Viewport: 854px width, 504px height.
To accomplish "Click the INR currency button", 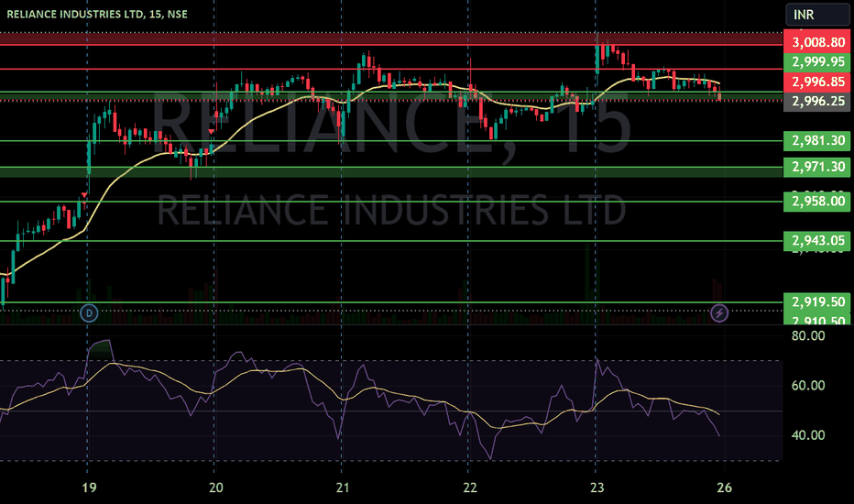I will (817, 15).
